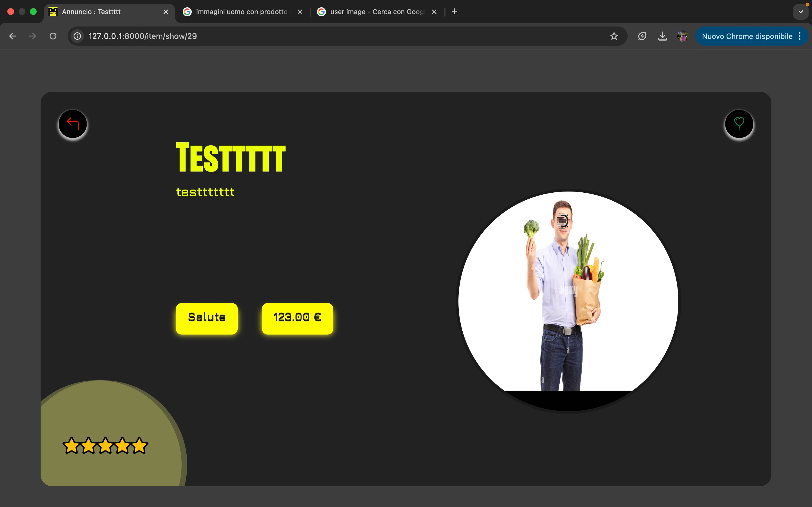Click the 123.00 € price button
This screenshot has height=507, width=812.
[x=297, y=318]
